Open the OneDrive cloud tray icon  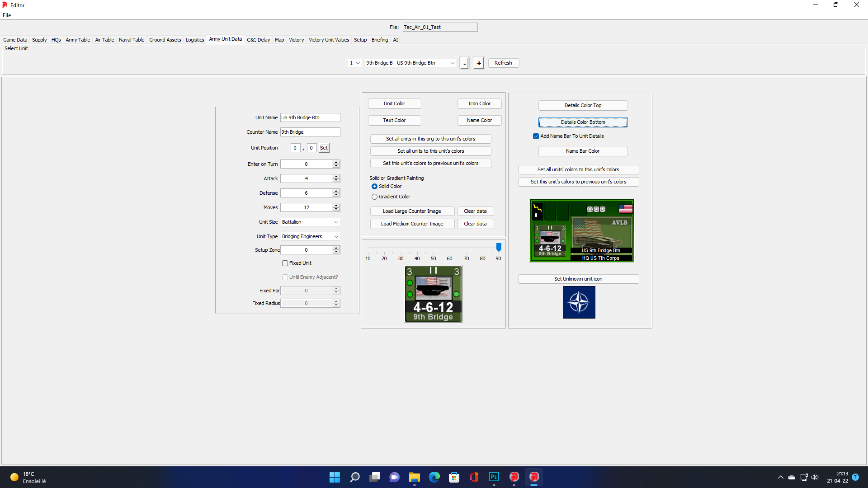click(x=792, y=477)
